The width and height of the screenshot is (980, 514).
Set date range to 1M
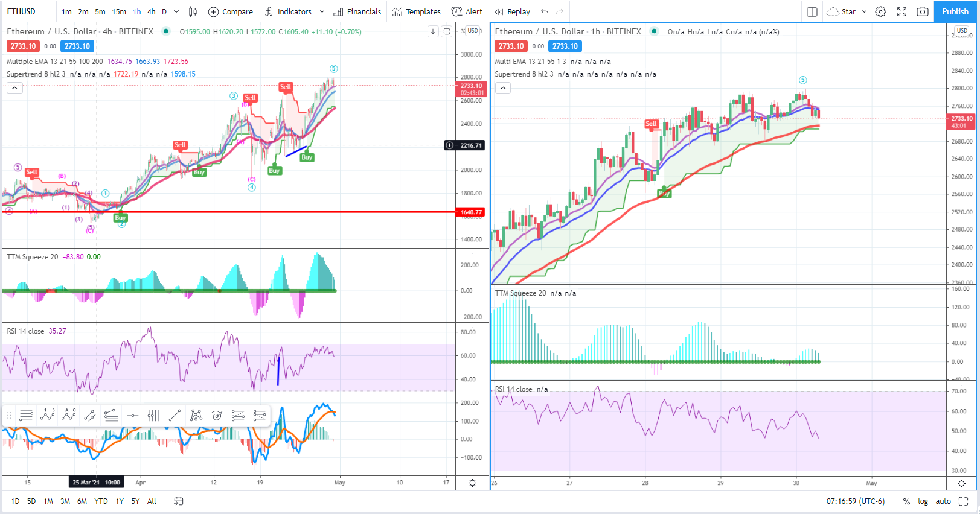point(48,501)
